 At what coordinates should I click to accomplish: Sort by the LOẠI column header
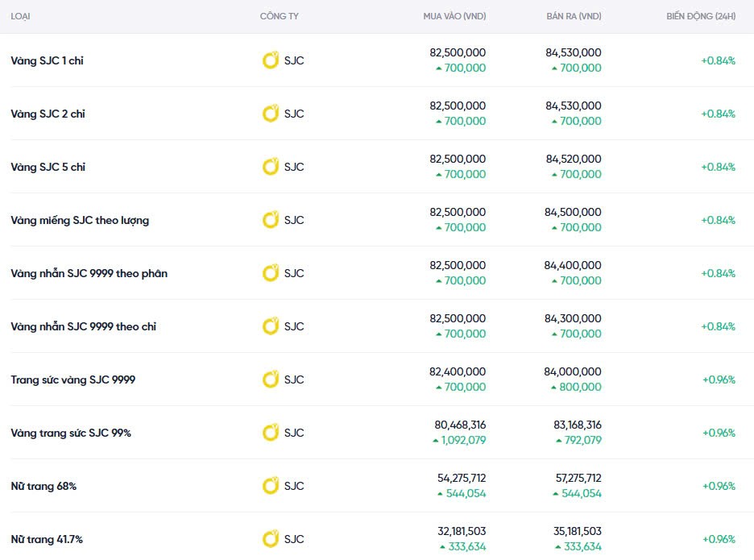[21, 17]
